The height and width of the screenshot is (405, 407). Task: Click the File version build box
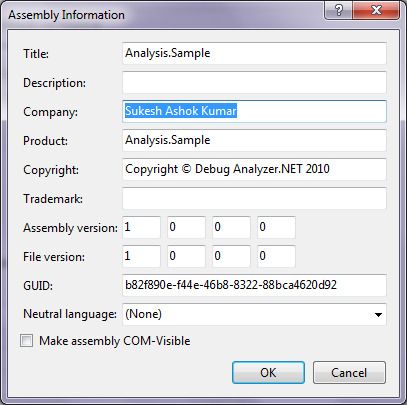(x=231, y=256)
